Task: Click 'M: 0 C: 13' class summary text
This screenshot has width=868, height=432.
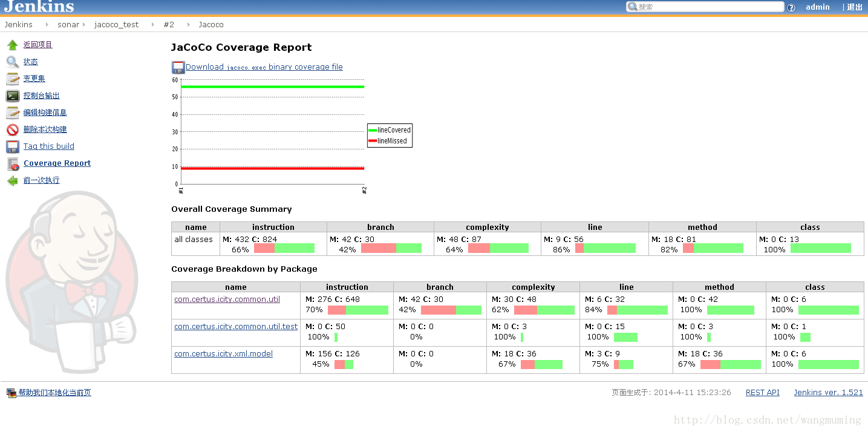Action: [x=780, y=240]
